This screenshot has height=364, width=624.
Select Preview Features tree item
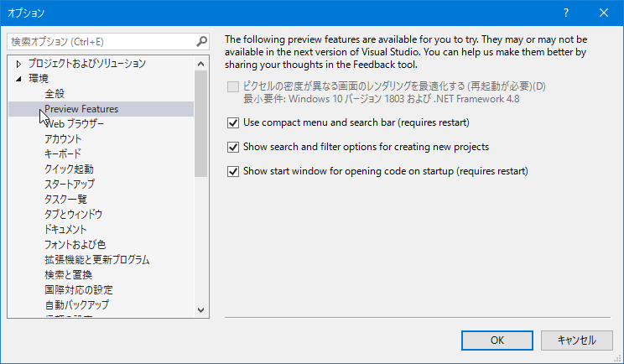click(81, 109)
